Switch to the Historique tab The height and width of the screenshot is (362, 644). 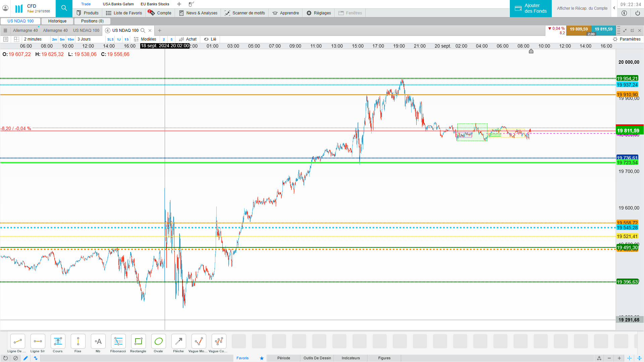tap(57, 21)
